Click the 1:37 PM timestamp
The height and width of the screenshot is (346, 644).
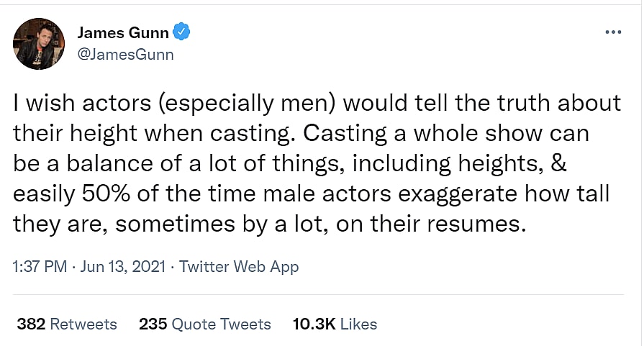(40, 267)
